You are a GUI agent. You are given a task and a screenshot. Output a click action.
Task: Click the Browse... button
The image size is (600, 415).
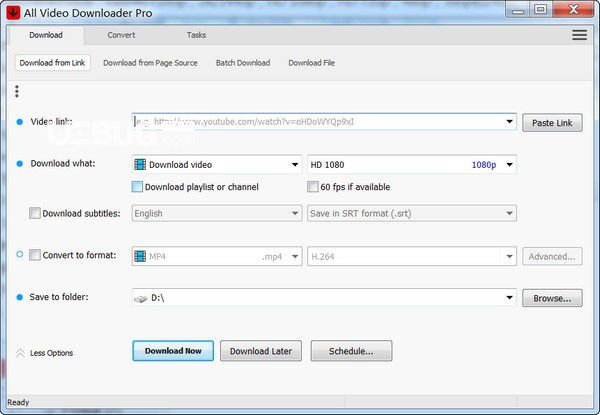[x=552, y=298]
